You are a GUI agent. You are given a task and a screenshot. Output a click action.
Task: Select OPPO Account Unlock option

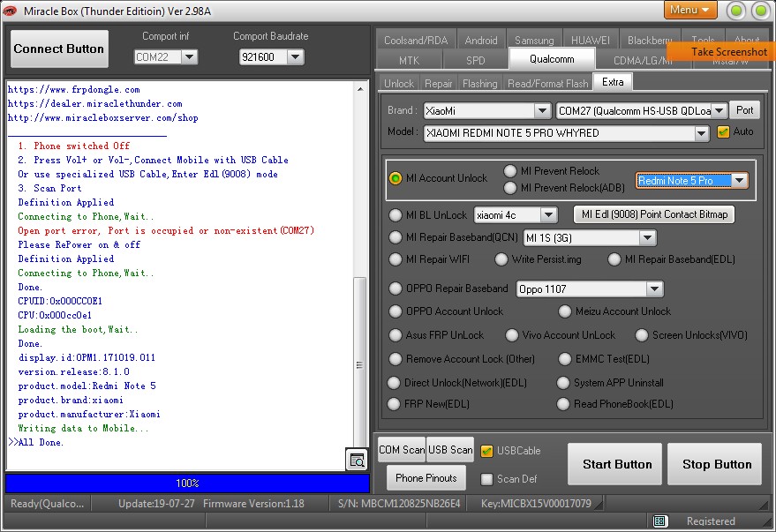[396, 311]
